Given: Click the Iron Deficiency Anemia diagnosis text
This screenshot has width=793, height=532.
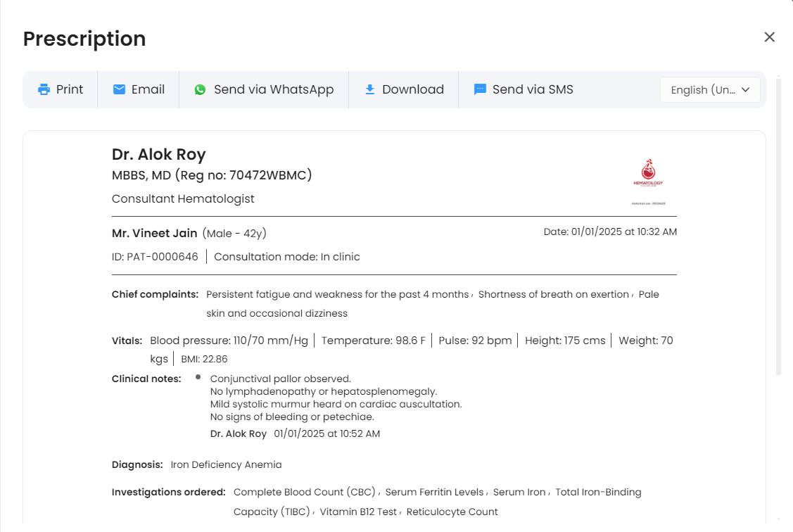Looking at the screenshot, I should [226, 464].
